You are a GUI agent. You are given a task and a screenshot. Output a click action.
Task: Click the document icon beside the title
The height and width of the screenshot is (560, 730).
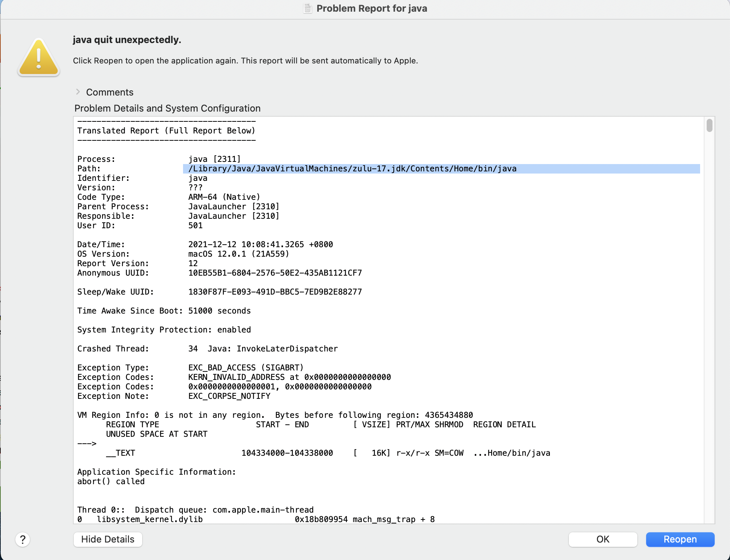(307, 8)
